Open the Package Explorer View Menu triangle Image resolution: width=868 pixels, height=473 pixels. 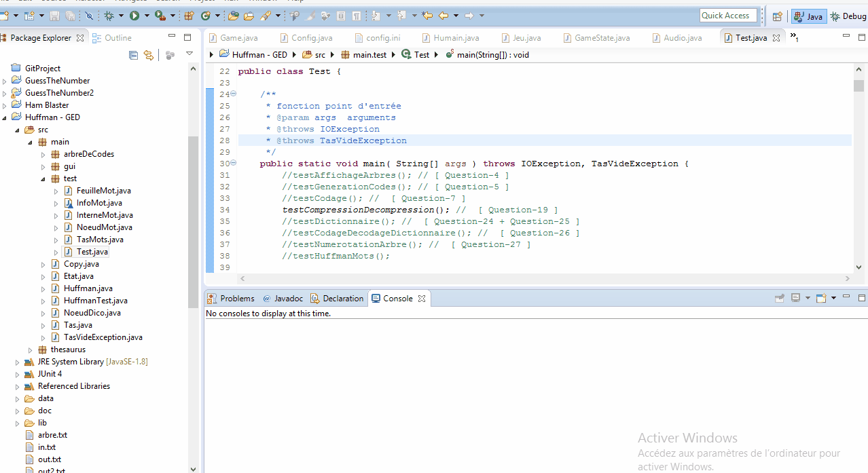pyautogui.click(x=189, y=54)
